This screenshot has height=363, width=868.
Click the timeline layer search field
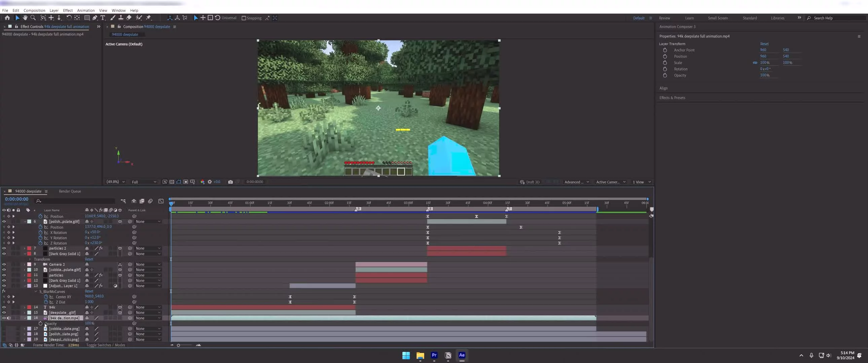75,201
